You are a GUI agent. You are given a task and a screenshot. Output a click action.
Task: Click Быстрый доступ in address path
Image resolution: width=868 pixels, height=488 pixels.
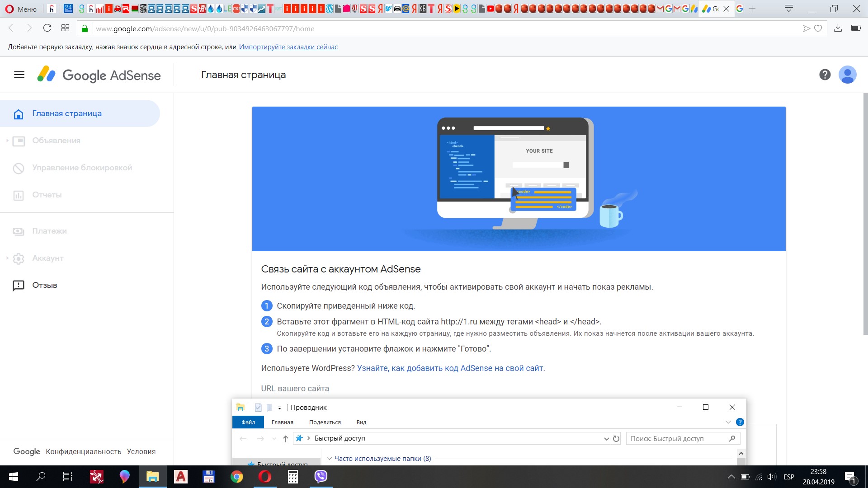point(340,438)
